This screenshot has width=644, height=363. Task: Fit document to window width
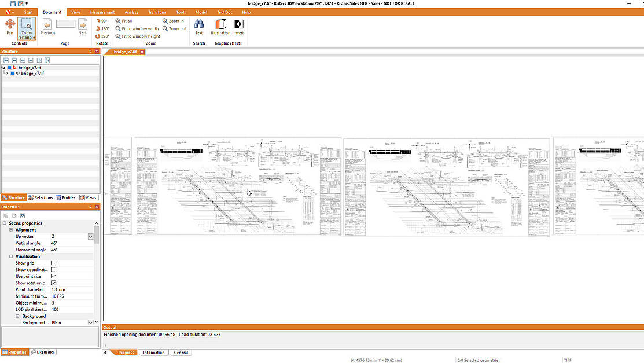137,29
